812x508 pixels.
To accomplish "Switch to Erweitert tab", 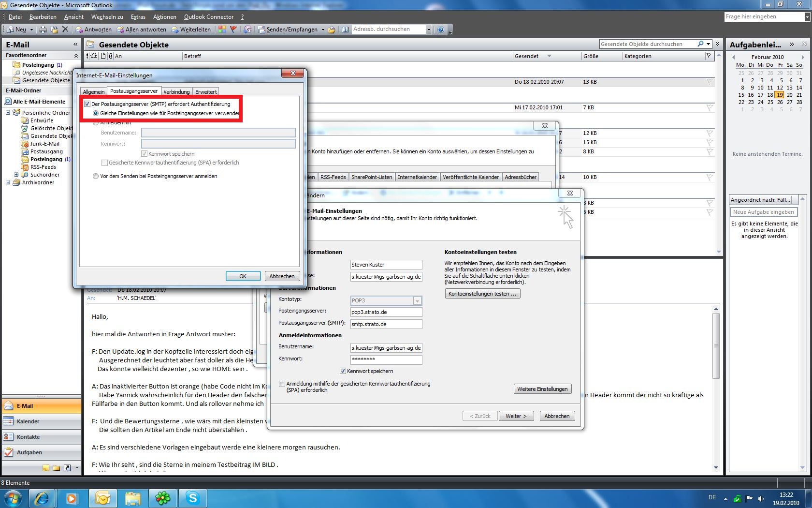I will tap(206, 91).
